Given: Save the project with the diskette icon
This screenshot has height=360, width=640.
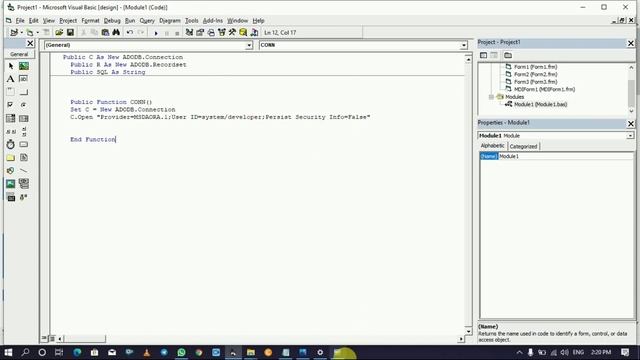Looking at the screenshot, I should [x=70, y=33].
